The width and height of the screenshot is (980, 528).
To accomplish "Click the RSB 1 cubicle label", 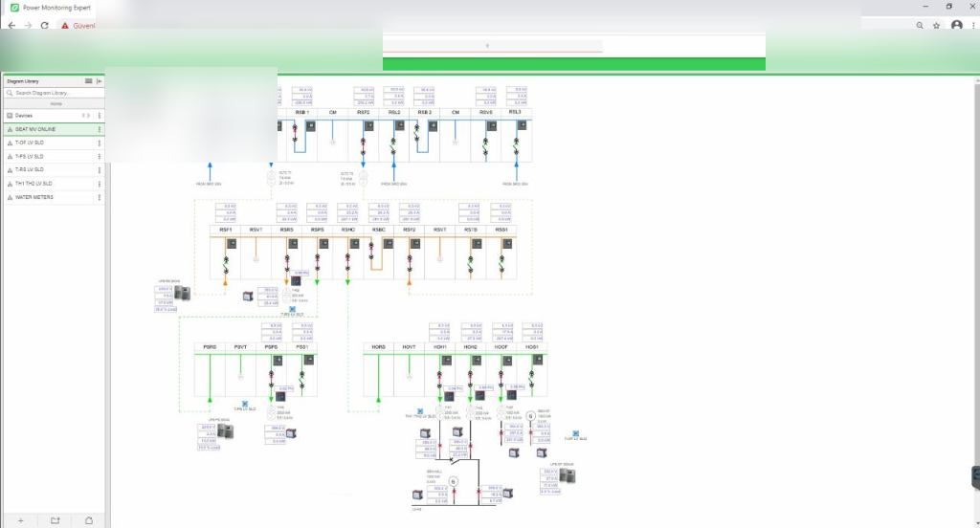I will pyautogui.click(x=301, y=113).
